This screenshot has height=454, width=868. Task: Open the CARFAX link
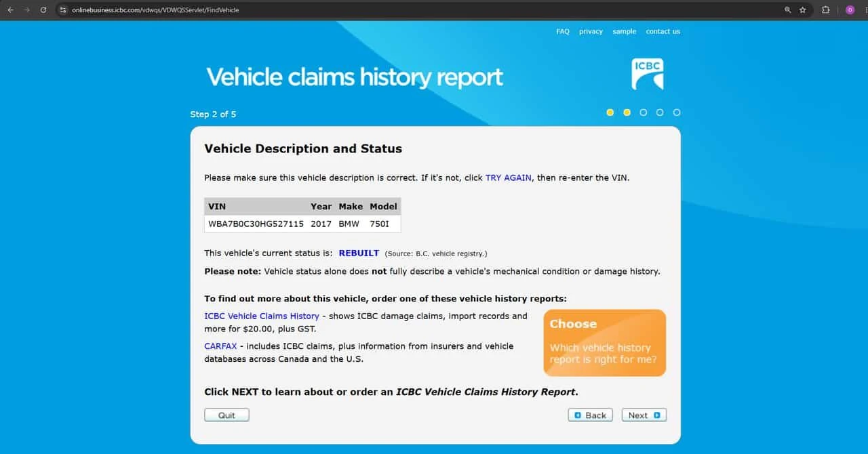[220, 346]
